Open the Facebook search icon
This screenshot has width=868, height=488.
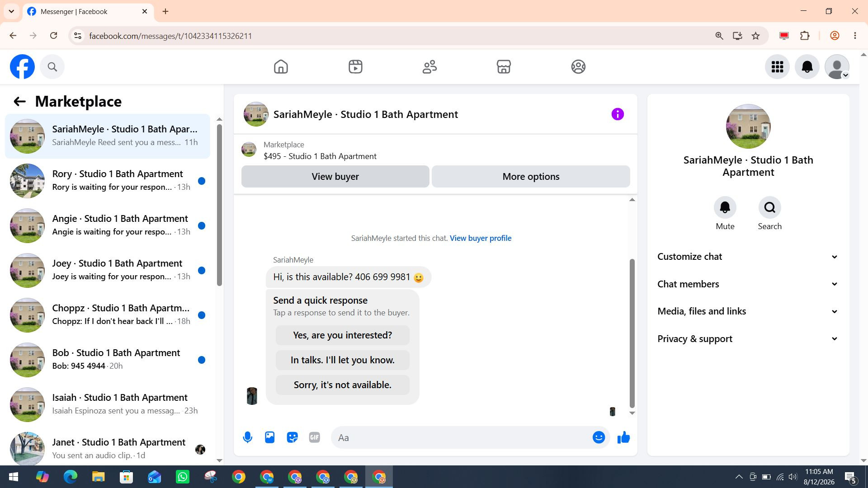pyautogui.click(x=52, y=67)
